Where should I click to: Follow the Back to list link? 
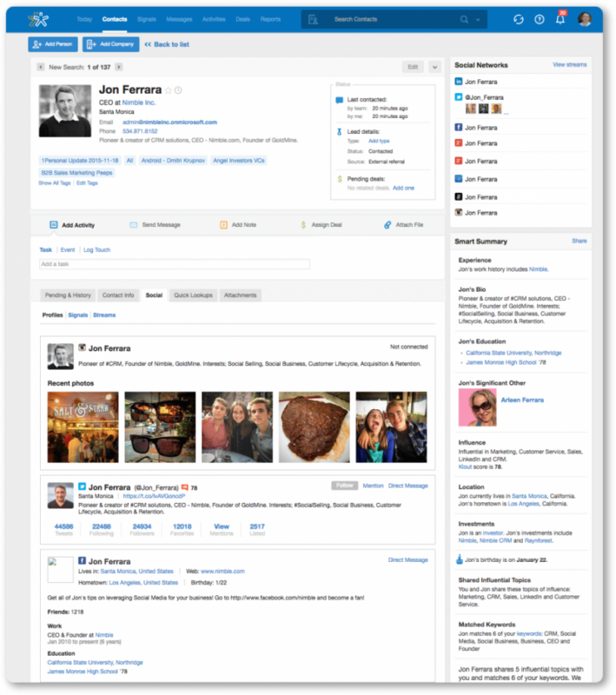coord(167,44)
